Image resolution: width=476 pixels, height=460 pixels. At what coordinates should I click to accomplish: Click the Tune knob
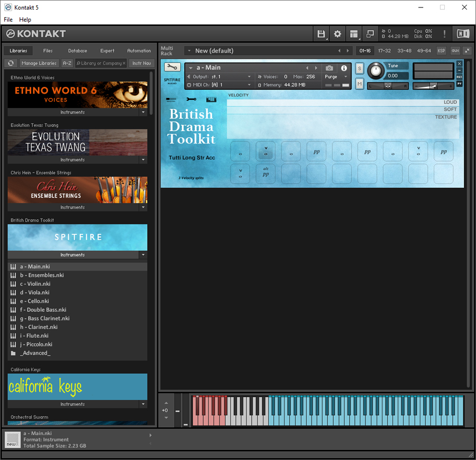(x=376, y=70)
